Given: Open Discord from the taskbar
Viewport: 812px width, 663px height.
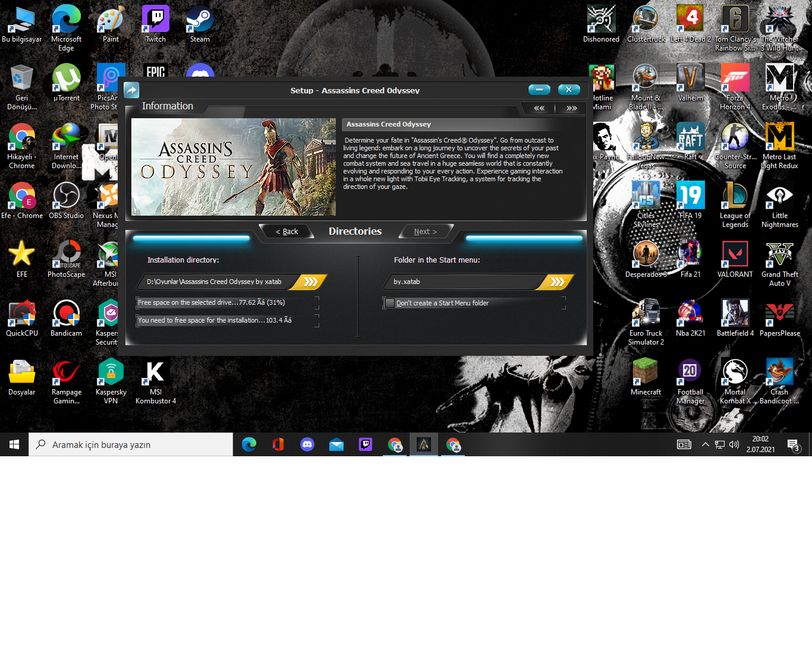Looking at the screenshot, I should (x=307, y=444).
